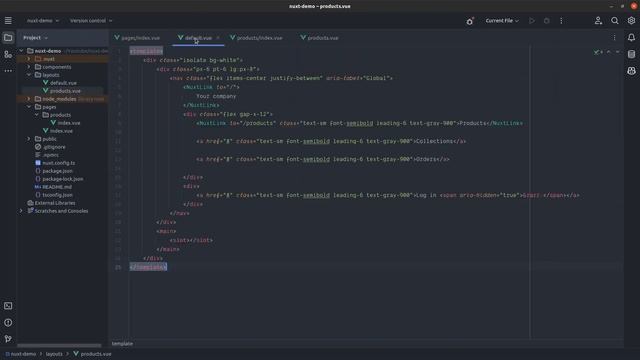Collapse the layouts folder
This screenshot has width=640, height=360.
29,75
